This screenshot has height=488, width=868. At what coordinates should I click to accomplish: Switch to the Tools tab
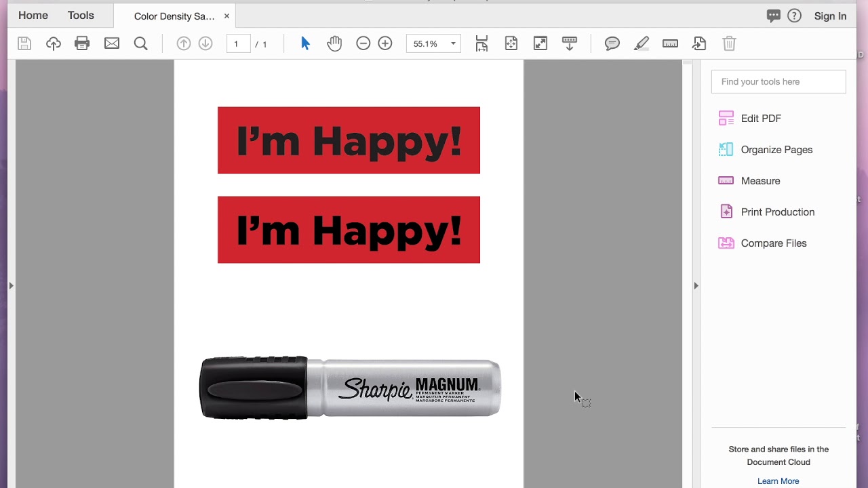coord(81,15)
